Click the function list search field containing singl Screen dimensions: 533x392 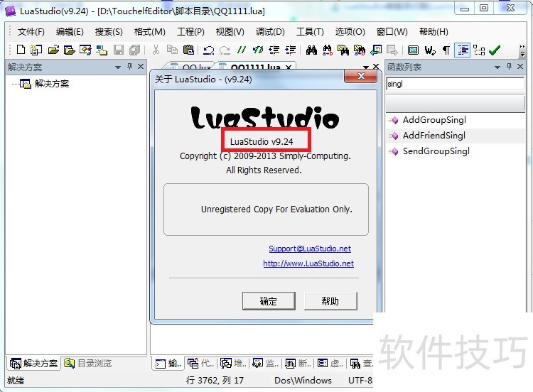(x=455, y=84)
